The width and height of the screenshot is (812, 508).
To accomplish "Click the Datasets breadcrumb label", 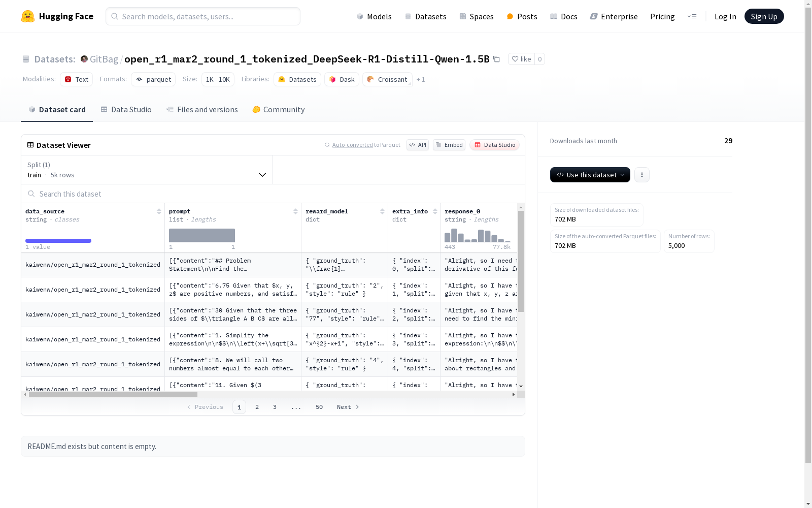I will point(54,59).
